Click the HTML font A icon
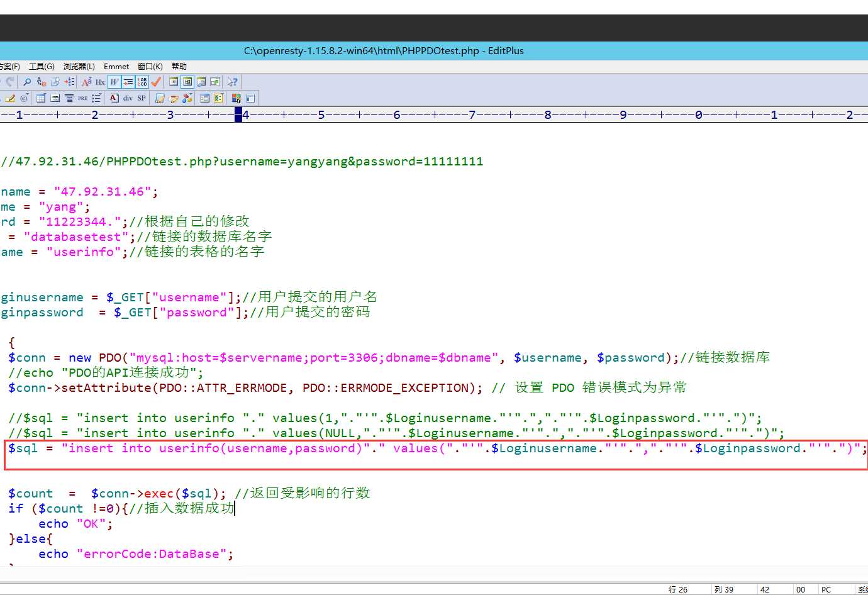 pyautogui.click(x=114, y=98)
